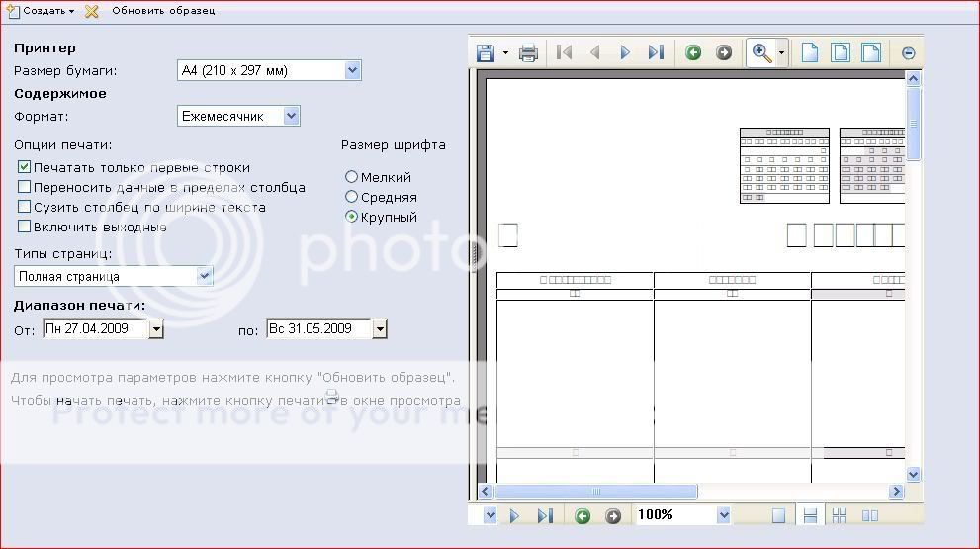Image resolution: width=980 pixels, height=549 pixels.
Task: Open the 'Полная страница' page type dropdown
Action: point(205,276)
